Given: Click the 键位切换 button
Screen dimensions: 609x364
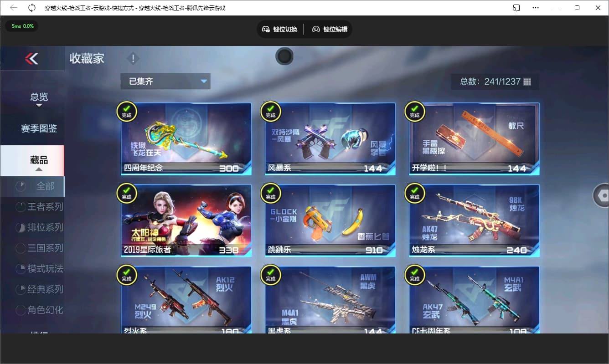Looking at the screenshot, I should click(279, 29).
